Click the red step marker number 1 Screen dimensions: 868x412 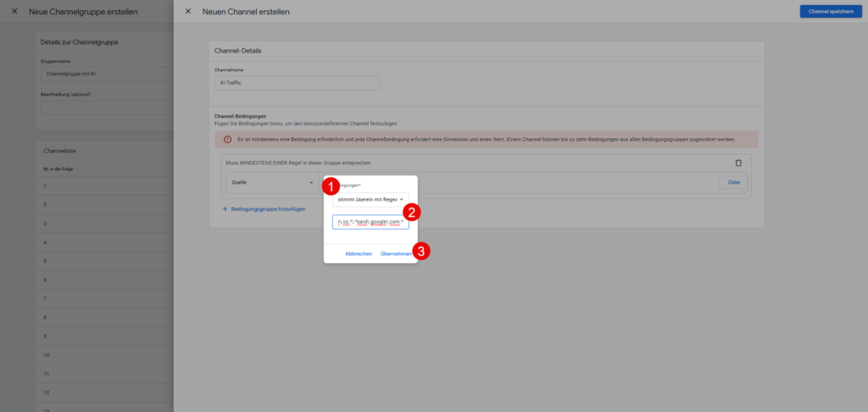[334, 186]
